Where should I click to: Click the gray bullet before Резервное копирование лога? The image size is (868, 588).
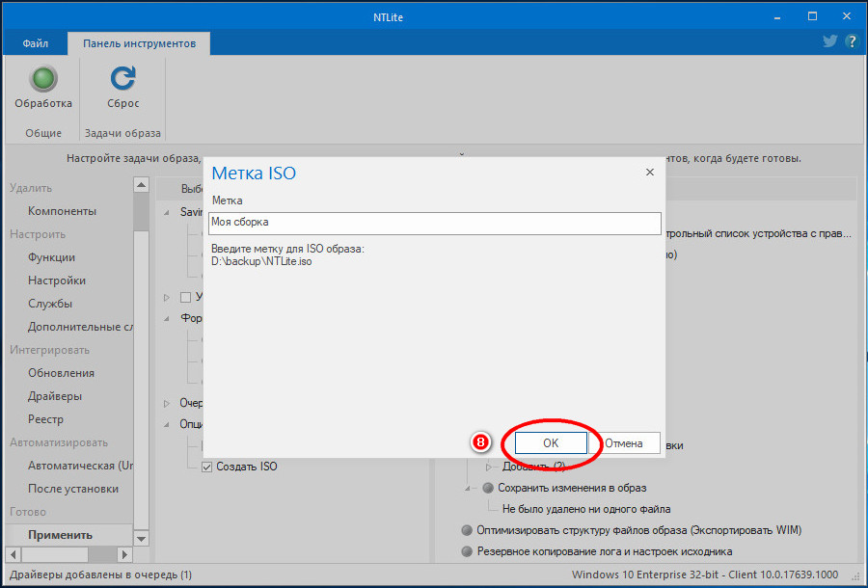click(467, 551)
